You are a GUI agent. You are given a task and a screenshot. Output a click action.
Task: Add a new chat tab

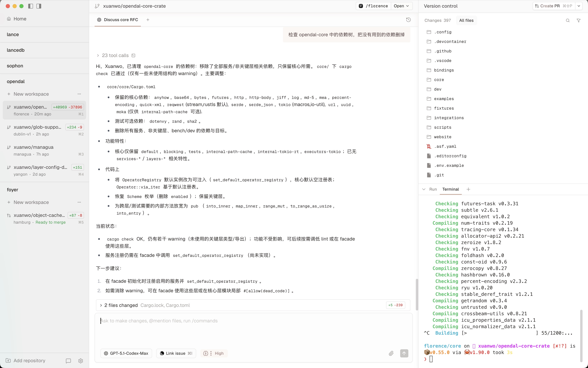[x=148, y=20]
